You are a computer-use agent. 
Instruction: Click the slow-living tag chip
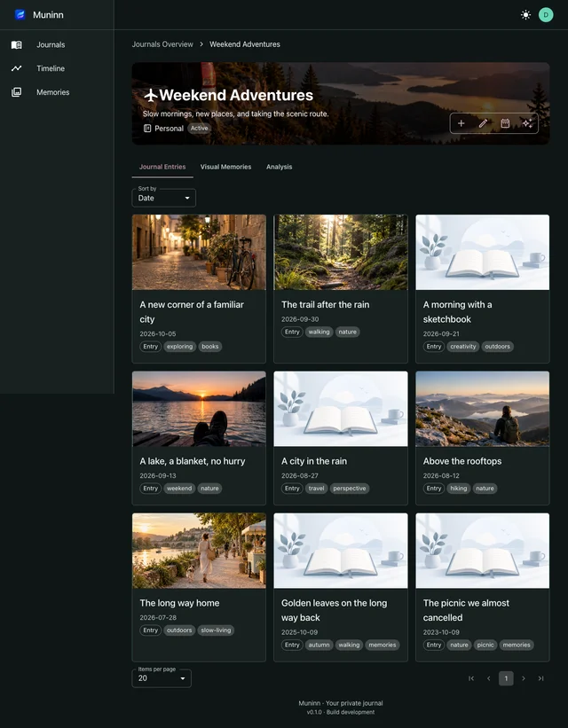tap(217, 630)
